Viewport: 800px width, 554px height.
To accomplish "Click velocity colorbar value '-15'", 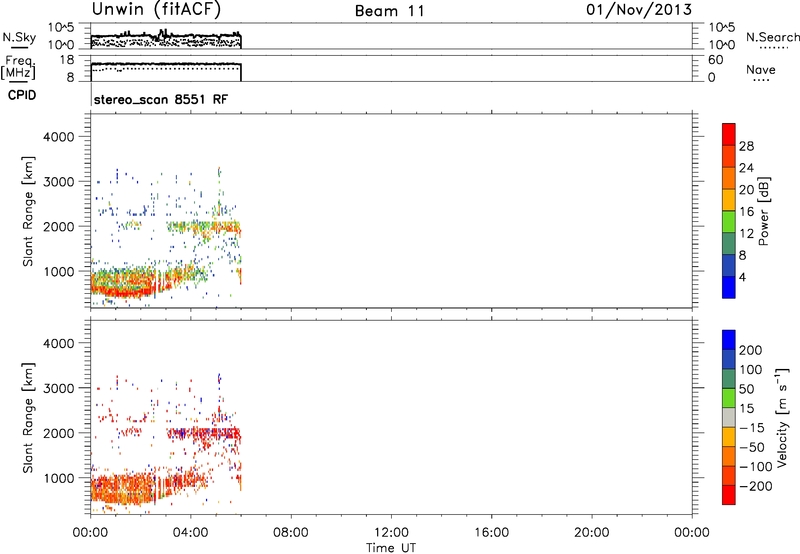I will point(752,428).
